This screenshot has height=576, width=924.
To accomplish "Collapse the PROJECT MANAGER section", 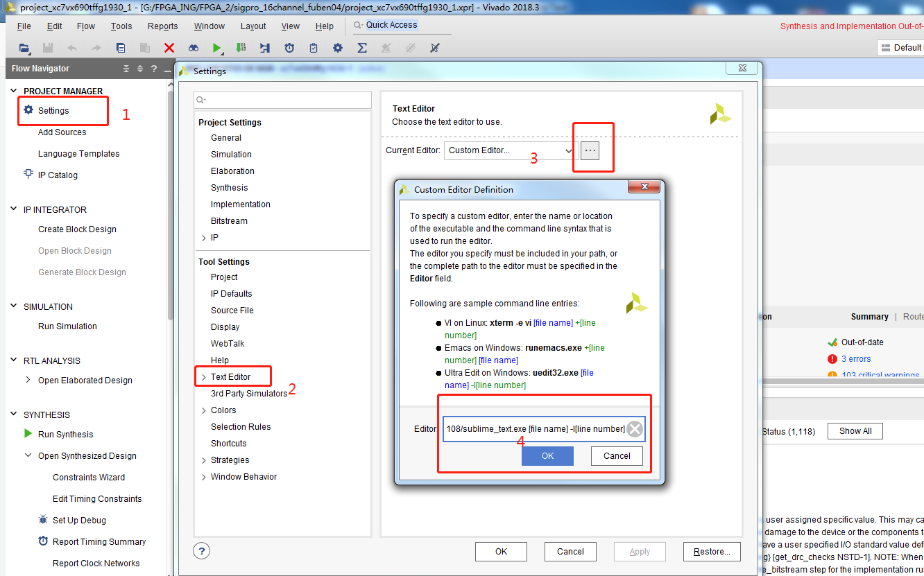I will point(15,91).
